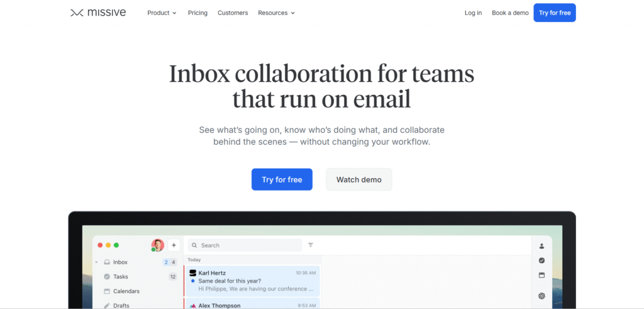Expand the Inbox tree arrow
The height and width of the screenshot is (309, 644).
tap(96, 262)
